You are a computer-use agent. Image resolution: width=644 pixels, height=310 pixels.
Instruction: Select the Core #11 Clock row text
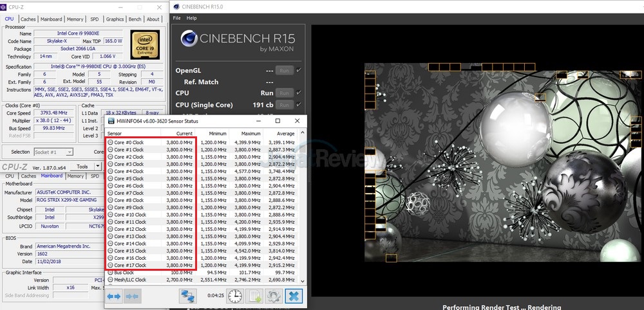tap(130, 222)
